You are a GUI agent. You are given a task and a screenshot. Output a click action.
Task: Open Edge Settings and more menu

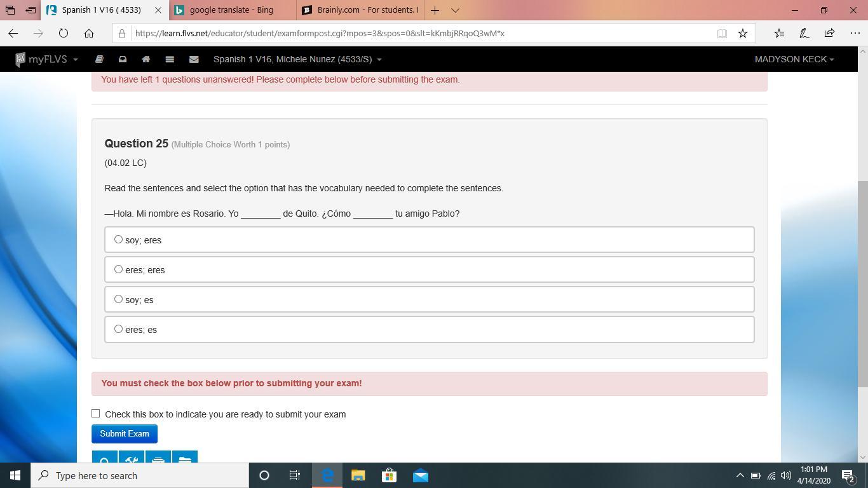(855, 33)
